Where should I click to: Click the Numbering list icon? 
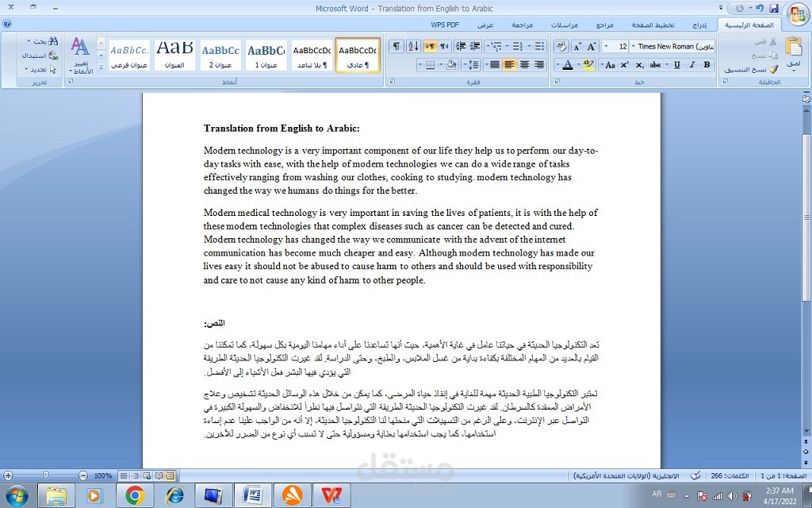517,47
